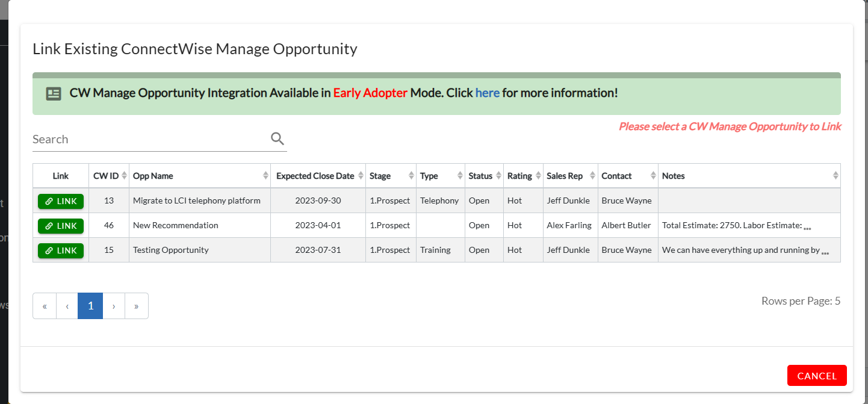
Task: Click the 'Testing Opportunity' name cell
Action: (x=200, y=250)
